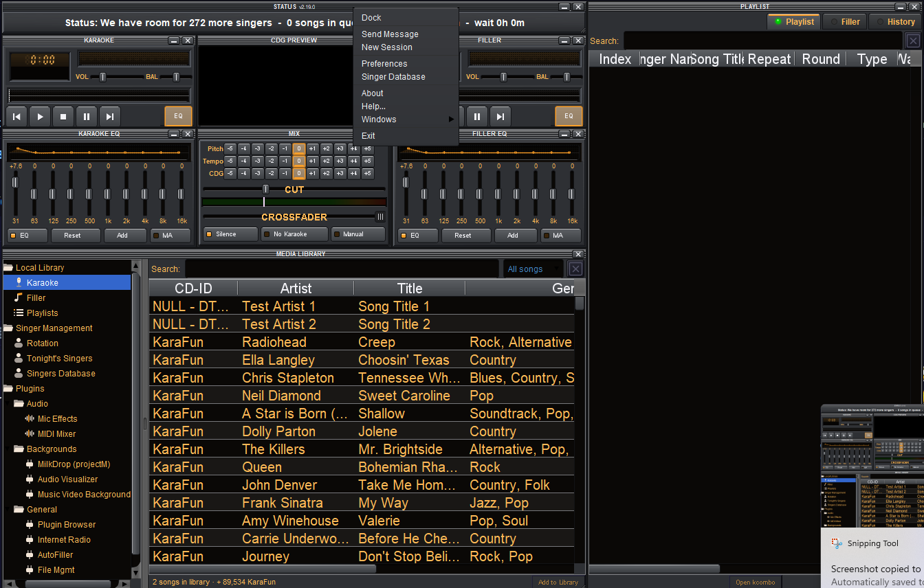Collapse the Backgrounds plugin folder

(19, 449)
